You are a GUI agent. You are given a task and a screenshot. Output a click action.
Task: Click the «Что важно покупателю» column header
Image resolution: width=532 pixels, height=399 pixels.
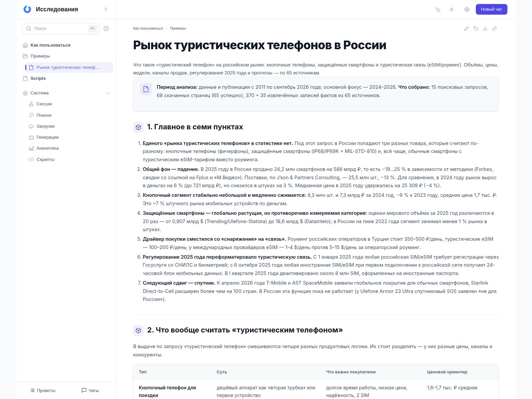pos(351,372)
